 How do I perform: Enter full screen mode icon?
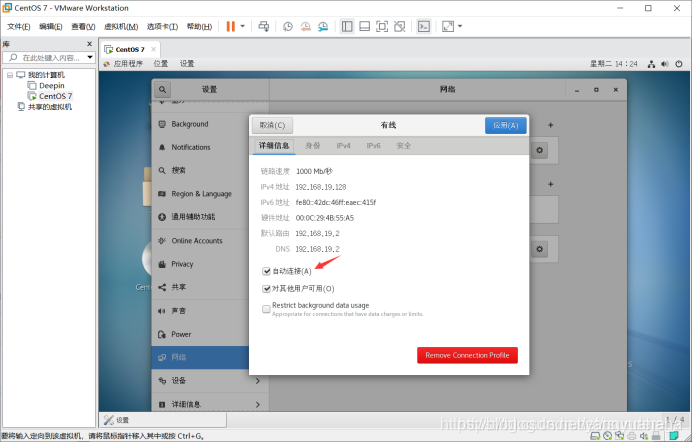pyautogui.click(x=382, y=26)
